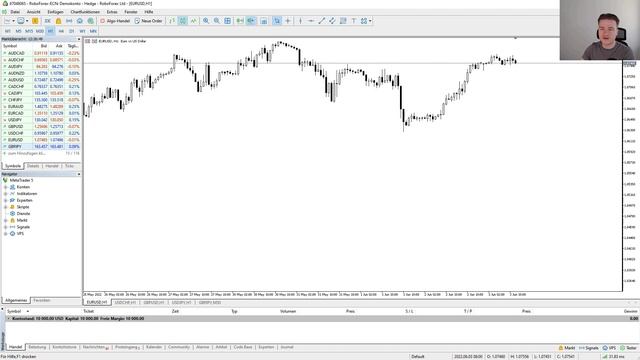Click the IDE toolbar icon
Screen dimensions: 640x360
pyautogui.click(x=47, y=21)
